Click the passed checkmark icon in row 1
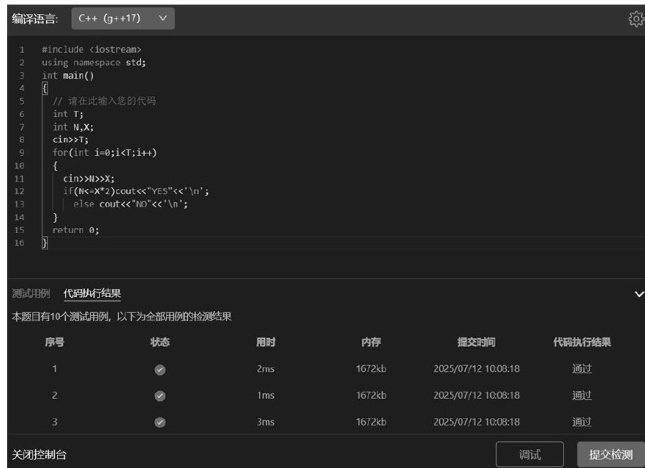 click(x=160, y=369)
